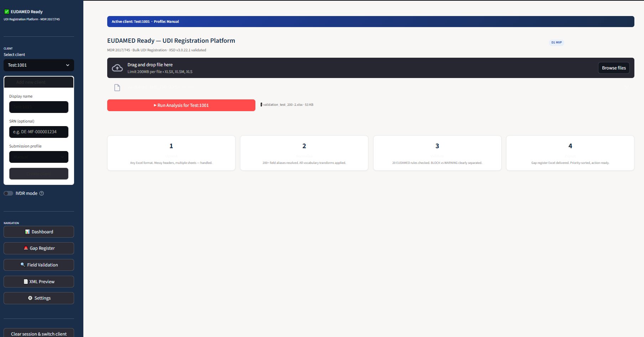Screen dimensions: 644x337
Task: Click the magnifier icon on Field Validation
Action: coord(23,265)
